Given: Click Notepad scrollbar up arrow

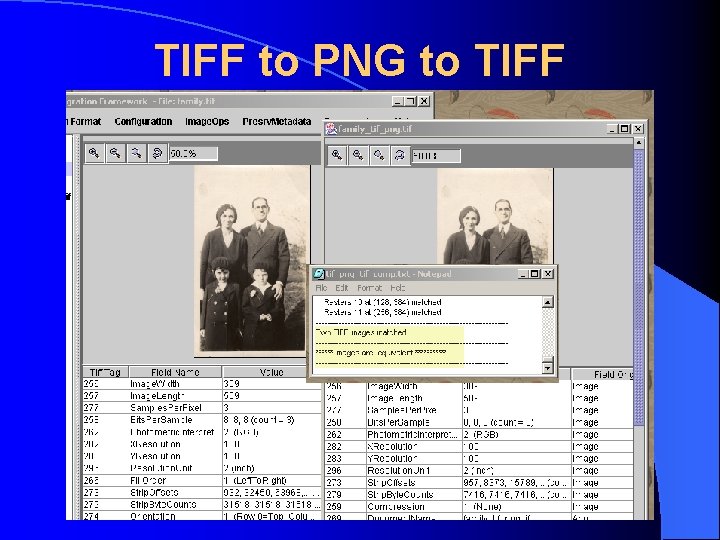Looking at the screenshot, I should coord(547,302).
